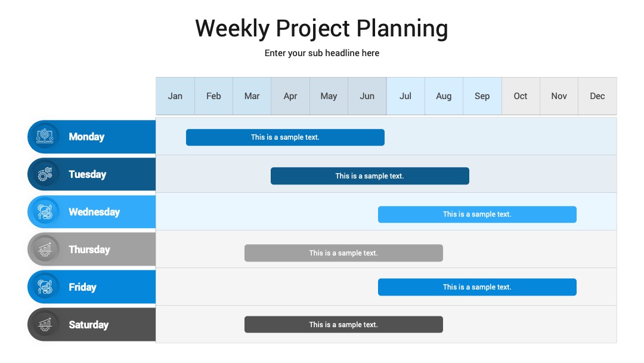Click the Friday row icon
The image size is (644, 363).
[x=45, y=287]
